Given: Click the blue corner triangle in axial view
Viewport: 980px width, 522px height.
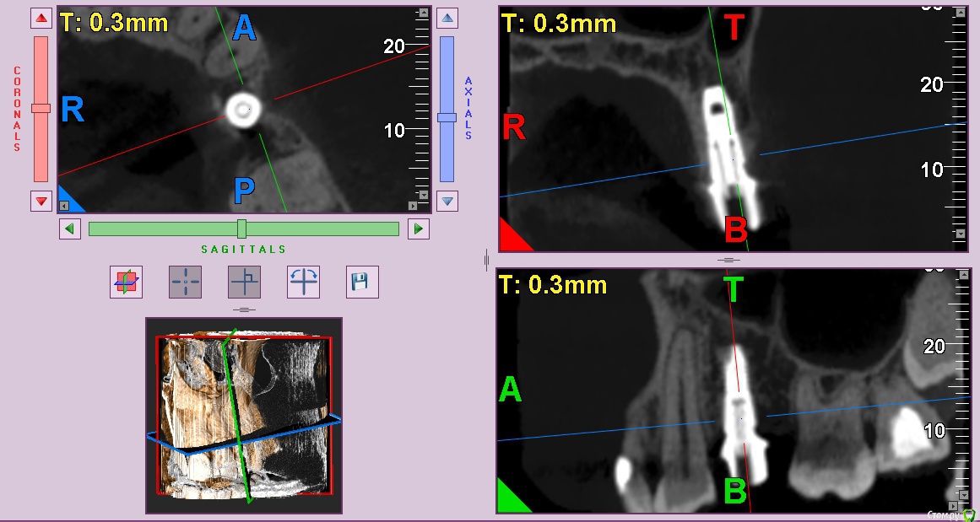Looking at the screenshot, I should [x=68, y=201].
